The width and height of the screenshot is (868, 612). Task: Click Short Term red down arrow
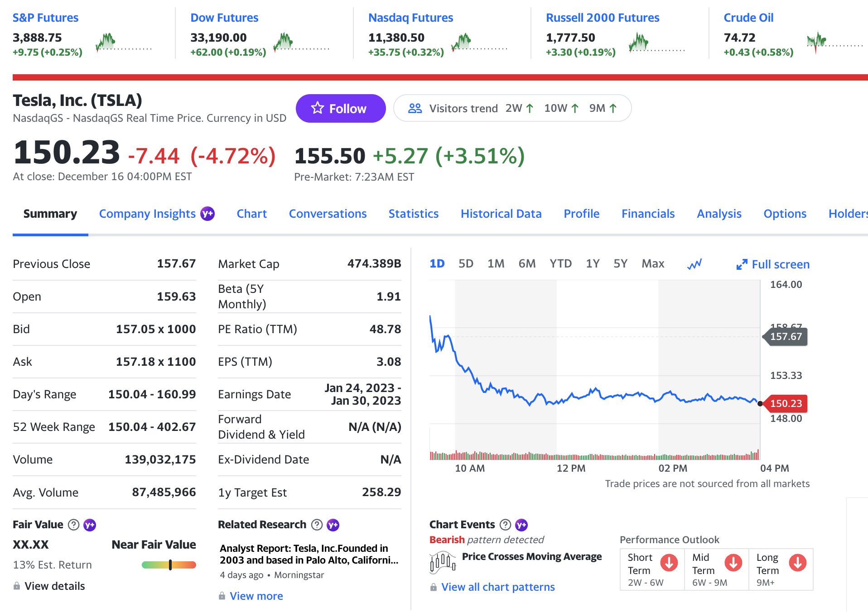[x=669, y=563]
